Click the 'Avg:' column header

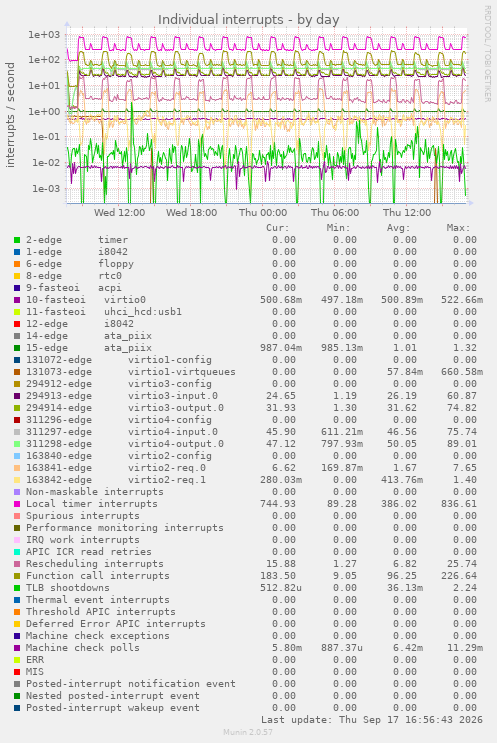click(x=398, y=228)
